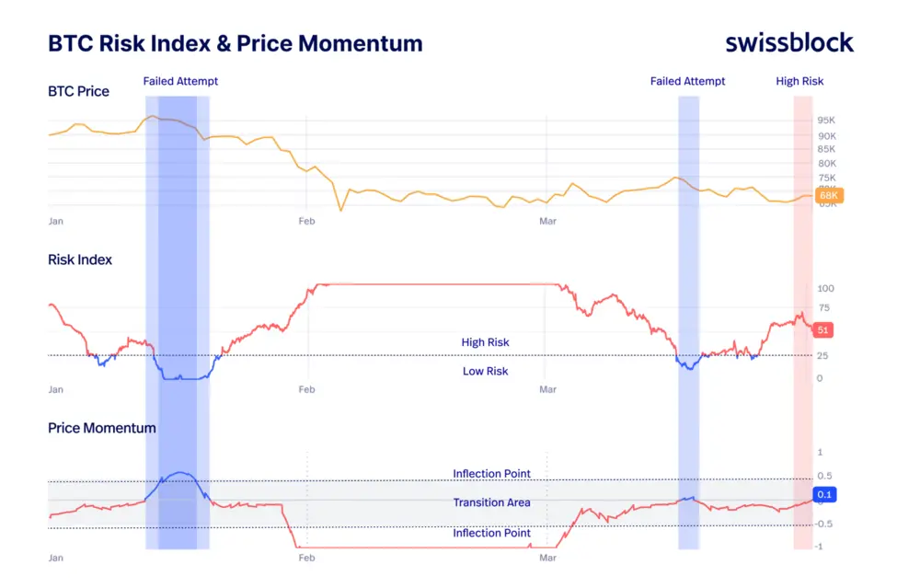This screenshot has width=920, height=588.
Task: Click the left Failed Attempt annotation in January
Action: pyautogui.click(x=180, y=81)
